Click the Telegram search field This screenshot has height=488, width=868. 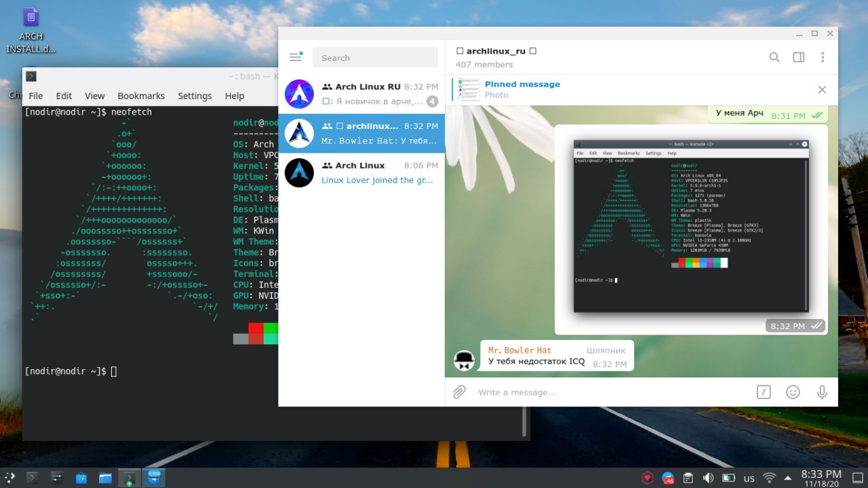(x=375, y=58)
